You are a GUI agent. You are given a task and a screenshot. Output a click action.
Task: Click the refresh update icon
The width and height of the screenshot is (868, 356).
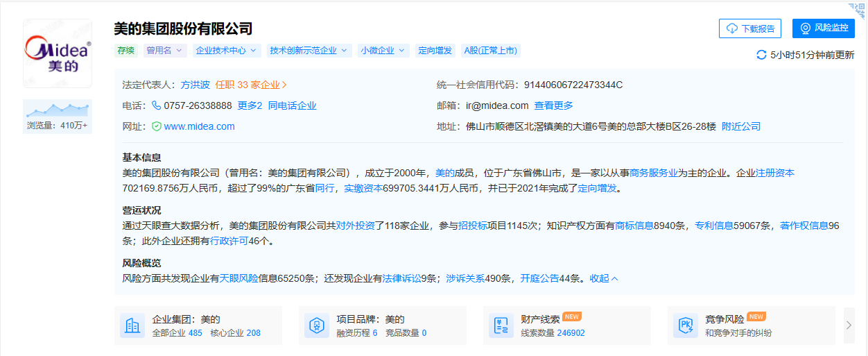pos(761,55)
